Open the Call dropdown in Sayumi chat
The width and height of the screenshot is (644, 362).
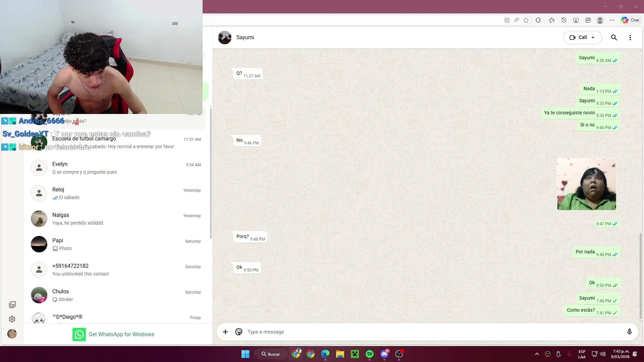[x=582, y=37]
